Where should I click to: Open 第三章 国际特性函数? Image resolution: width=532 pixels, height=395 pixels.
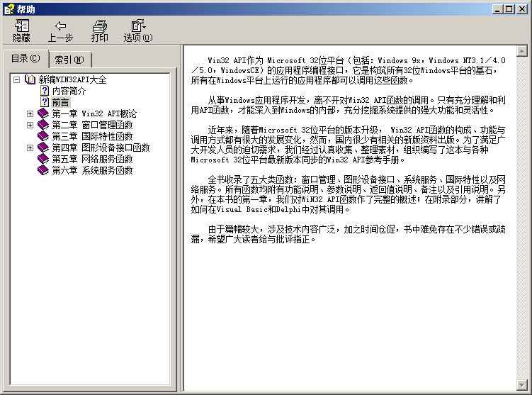click(x=92, y=136)
